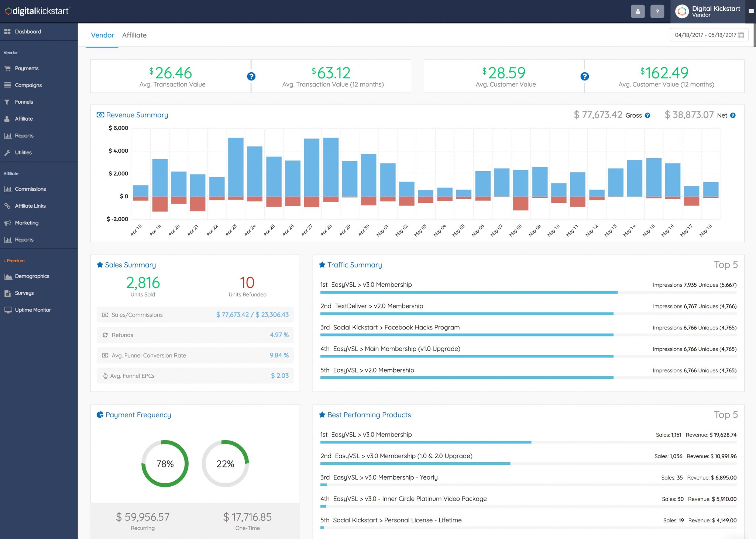This screenshot has width=756, height=539.
Task: Click the help question mark in the top bar
Action: point(657,11)
